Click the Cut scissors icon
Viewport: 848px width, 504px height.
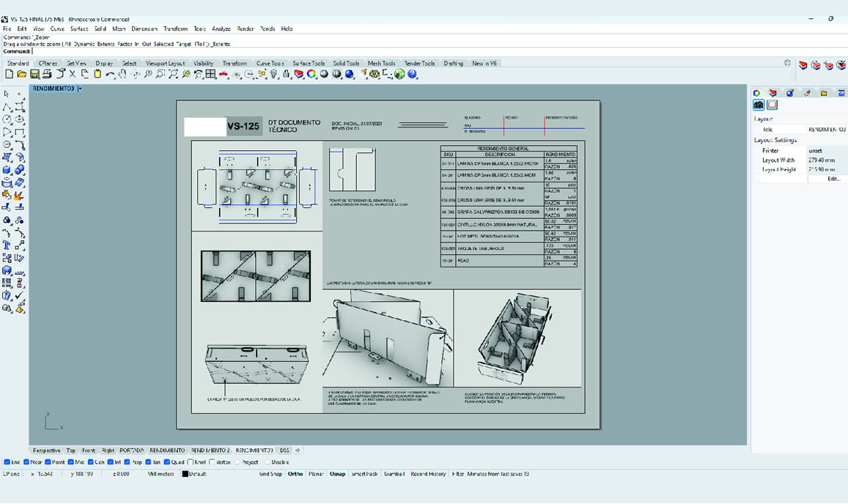pyautogui.click(x=72, y=74)
